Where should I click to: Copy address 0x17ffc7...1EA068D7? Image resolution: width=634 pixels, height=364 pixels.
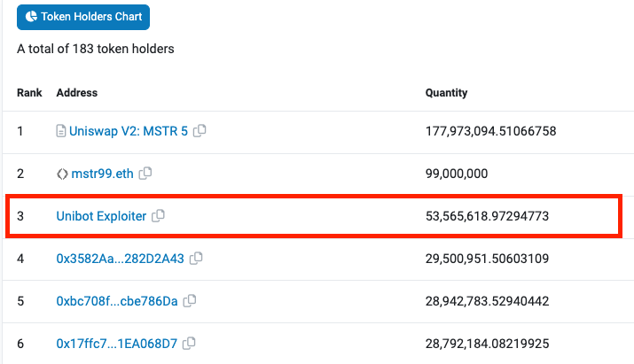coord(189,344)
